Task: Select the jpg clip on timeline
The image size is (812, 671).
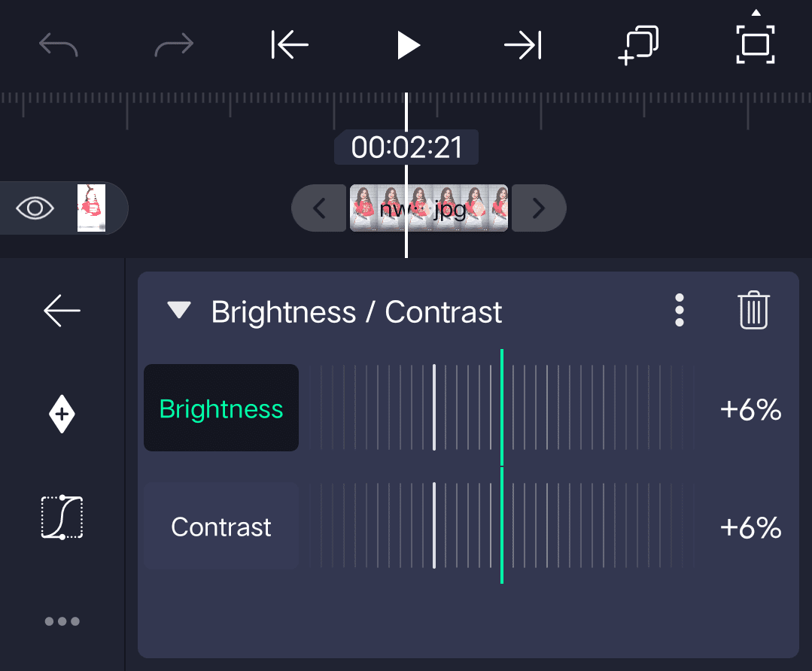Action: (429, 208)
